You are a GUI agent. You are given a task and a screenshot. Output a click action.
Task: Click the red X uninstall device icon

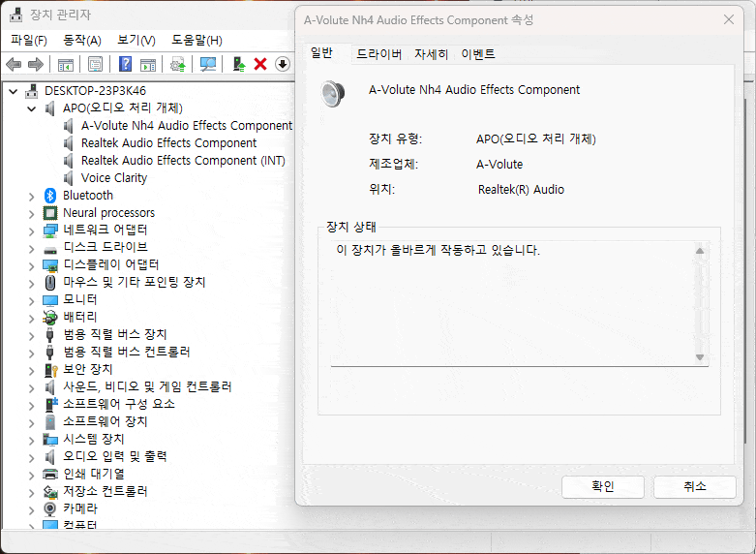260,64
